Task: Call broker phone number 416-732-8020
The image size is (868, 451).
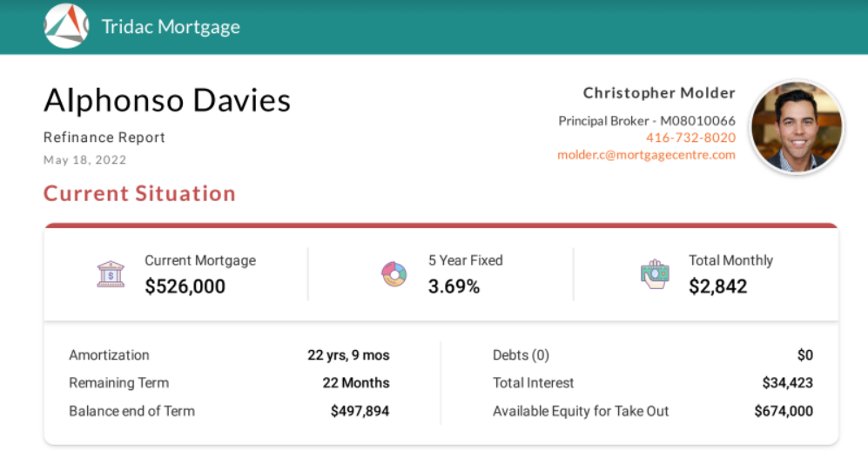Action: tap(690, 138)
